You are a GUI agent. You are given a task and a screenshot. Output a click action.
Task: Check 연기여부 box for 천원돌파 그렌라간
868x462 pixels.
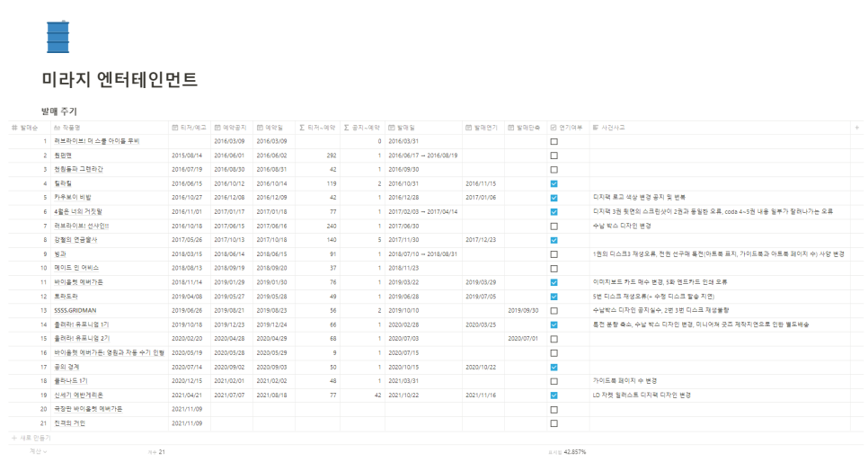point(554,170)
